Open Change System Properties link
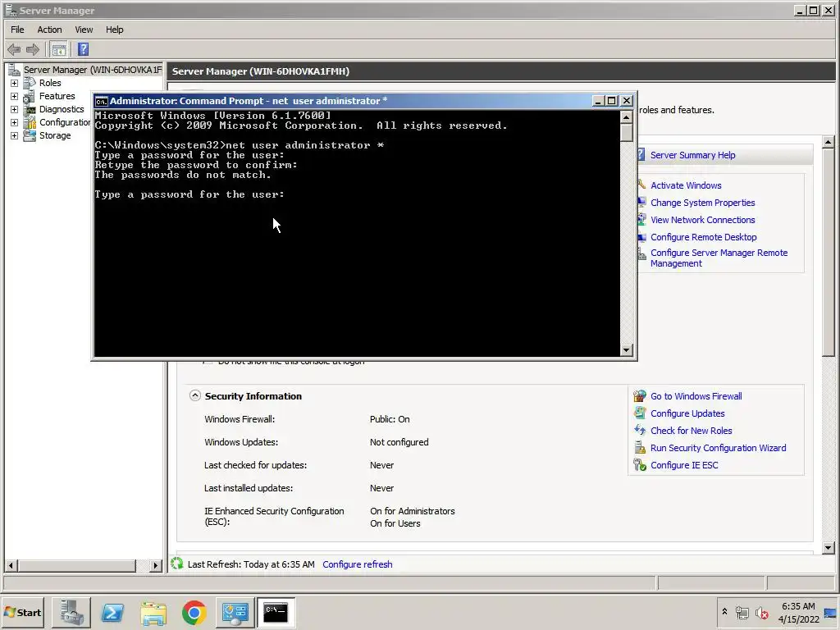Viewport: 840px width, 630px height. pos(702,203)
